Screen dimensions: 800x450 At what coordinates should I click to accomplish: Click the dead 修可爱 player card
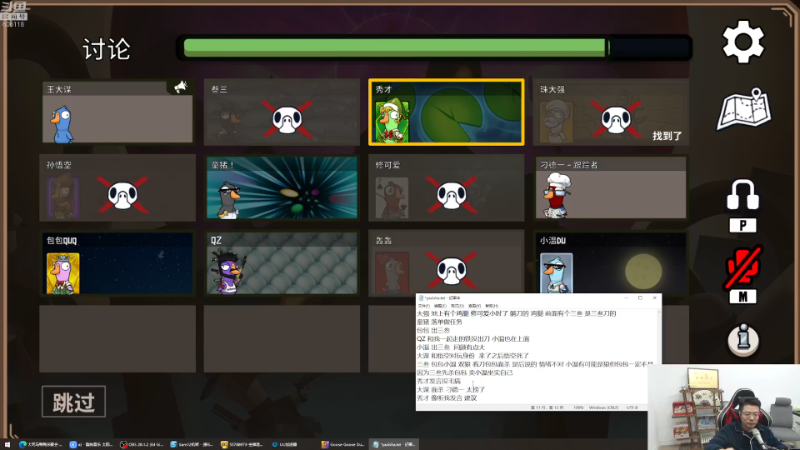446,188
